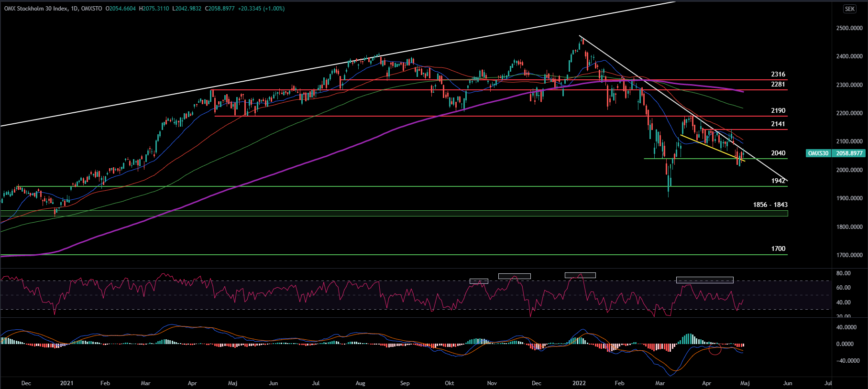Click the 2022 year marker on time axis
Image resolution: width=868 pixels, height=389 pixels.
click(579, 383)
